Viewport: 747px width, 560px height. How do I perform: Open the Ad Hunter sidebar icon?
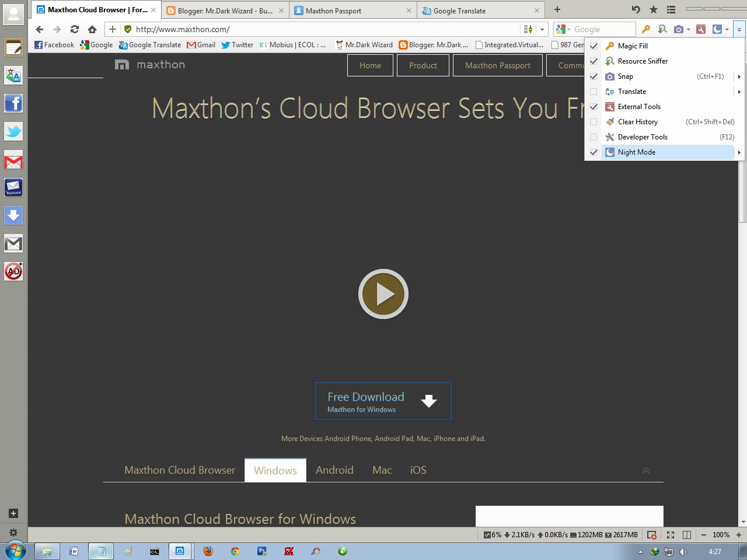(13, 271)
